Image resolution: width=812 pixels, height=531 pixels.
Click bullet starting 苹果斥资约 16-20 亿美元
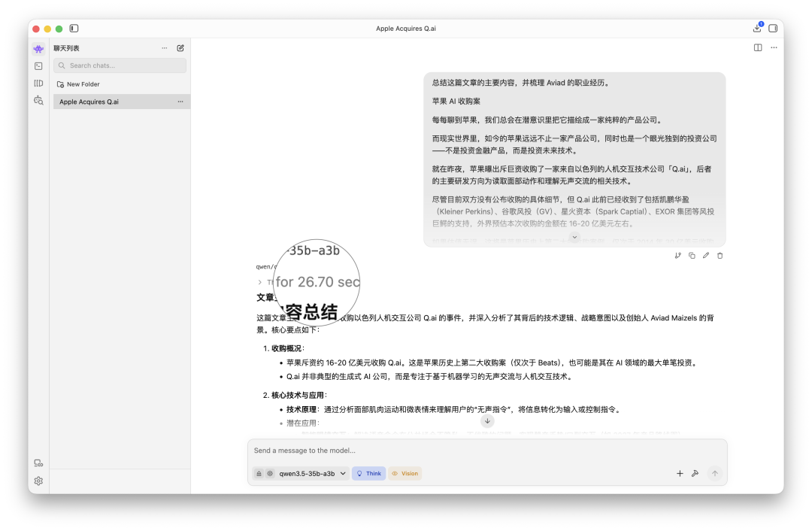click(x=493, y=363)
